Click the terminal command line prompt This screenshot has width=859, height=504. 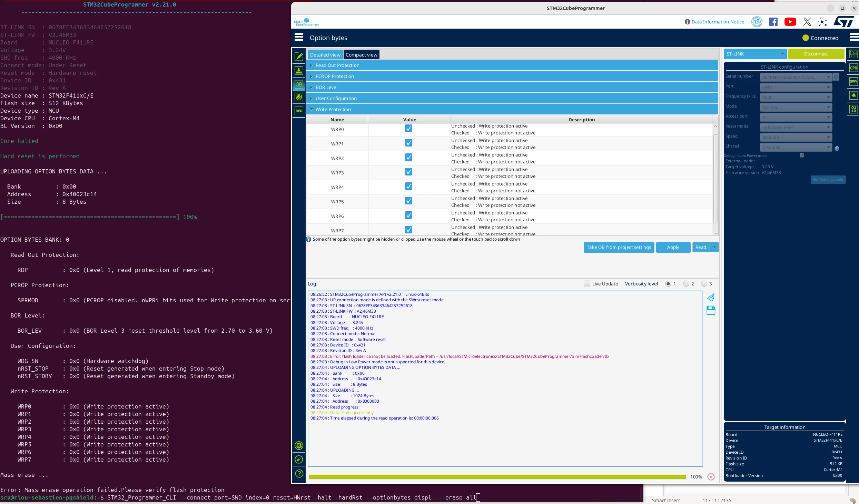pos(240,497)
